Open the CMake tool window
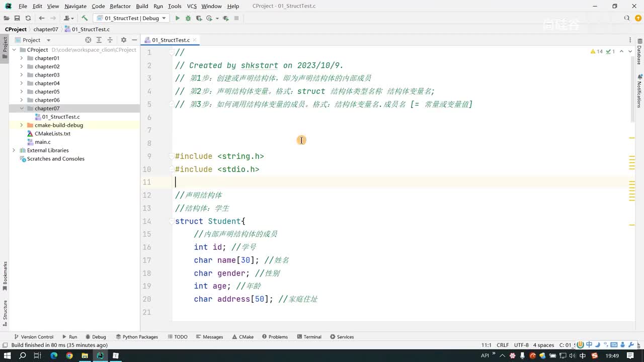 click(243, 337)
